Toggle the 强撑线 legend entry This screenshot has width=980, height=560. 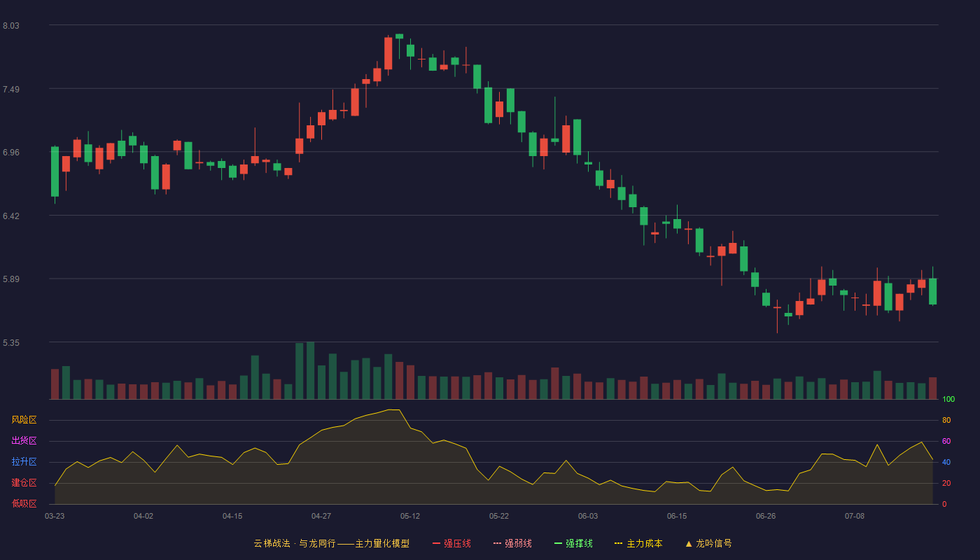coord(573,543)
